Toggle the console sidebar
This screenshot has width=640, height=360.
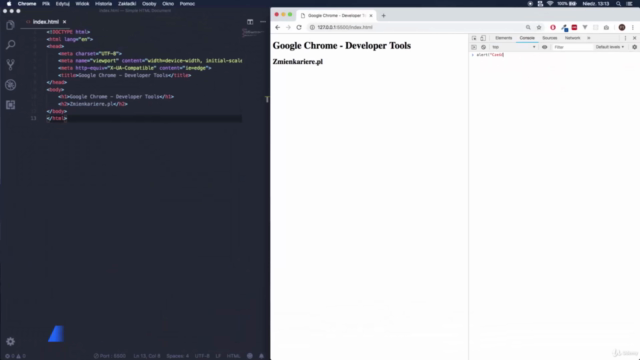pos(474,47)
